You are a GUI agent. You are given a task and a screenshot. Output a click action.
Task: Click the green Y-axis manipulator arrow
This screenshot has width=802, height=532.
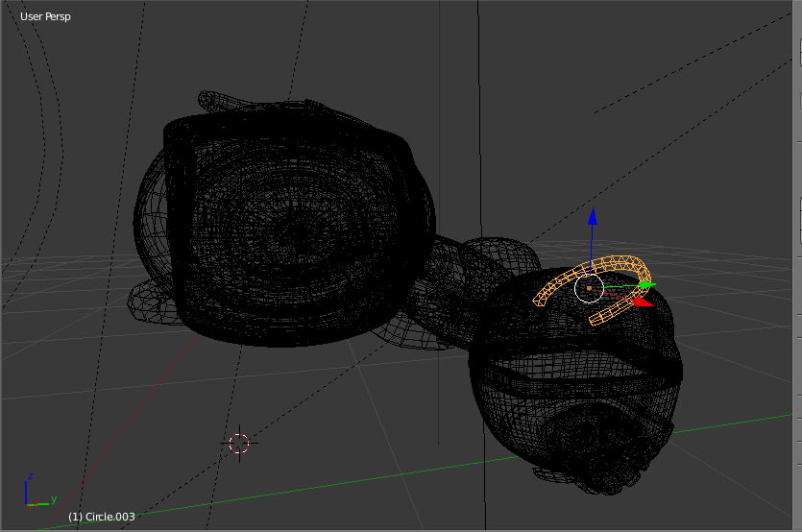point(647,284)
